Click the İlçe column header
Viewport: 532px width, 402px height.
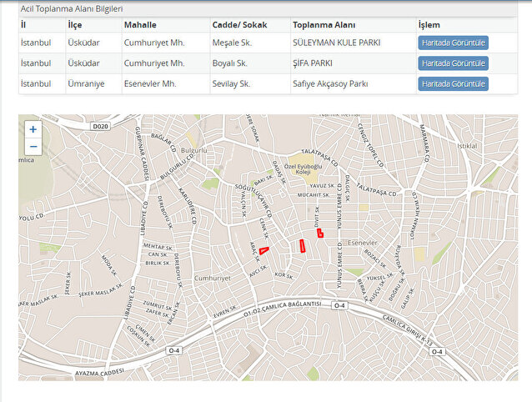pos(76,25)
